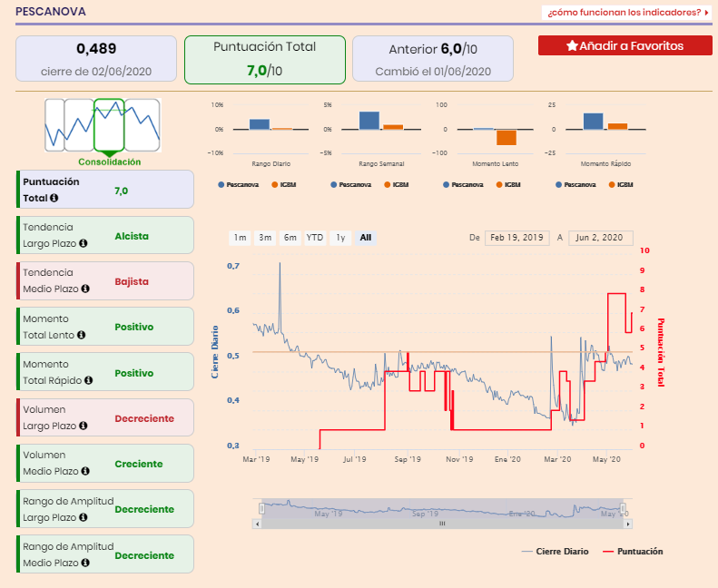Viewport: 718px width, 588px height.
Task: Click the Tendencia Largo Plazo Alcista row
Action: (105, 235)
